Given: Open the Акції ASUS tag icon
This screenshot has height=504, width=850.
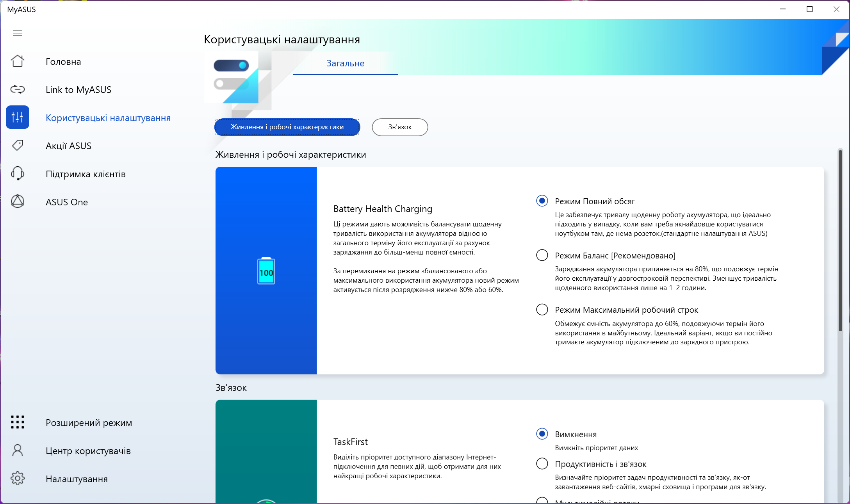Looking at the screenshot, I should [18, 146].
